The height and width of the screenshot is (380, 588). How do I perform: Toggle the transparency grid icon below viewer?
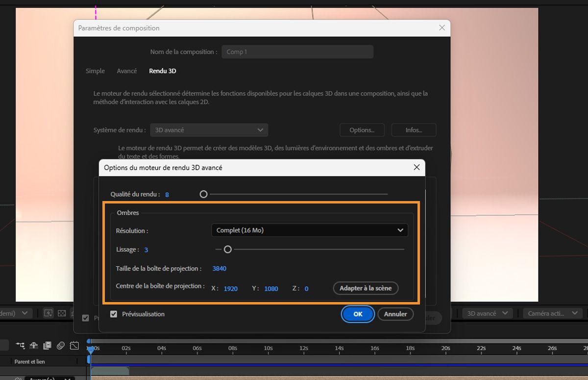click(62, 313)
